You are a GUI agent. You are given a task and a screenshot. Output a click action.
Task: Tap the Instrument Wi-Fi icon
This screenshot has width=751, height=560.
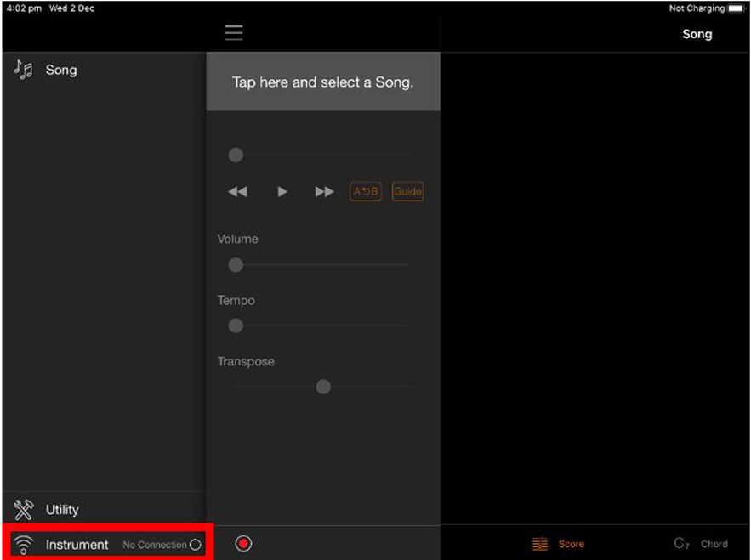click(24, 545)
